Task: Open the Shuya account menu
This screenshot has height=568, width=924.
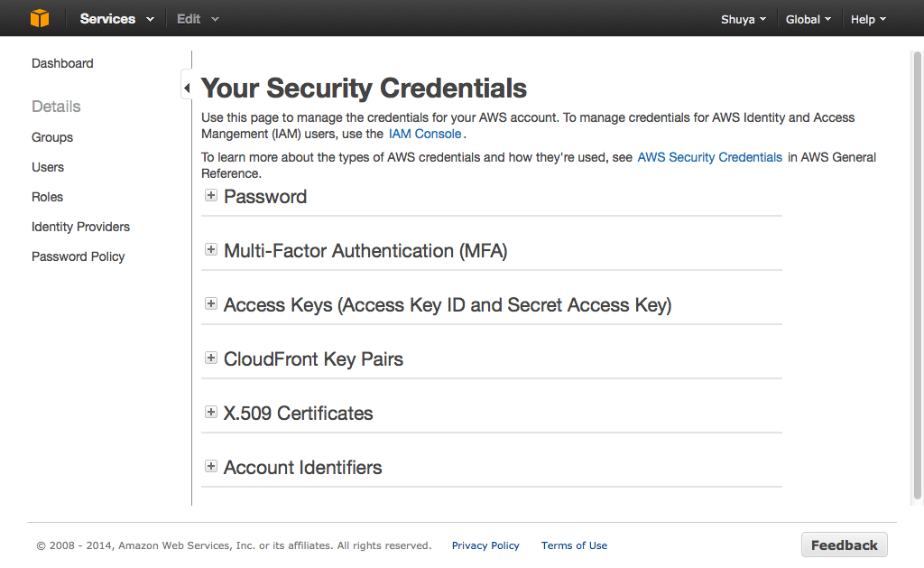Action: pyautogui.click(x=744, y=19)
